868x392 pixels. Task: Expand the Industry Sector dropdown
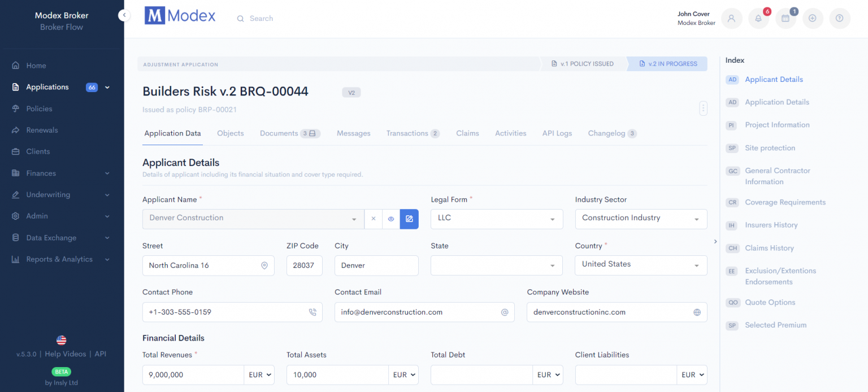[x=640, y=219]
